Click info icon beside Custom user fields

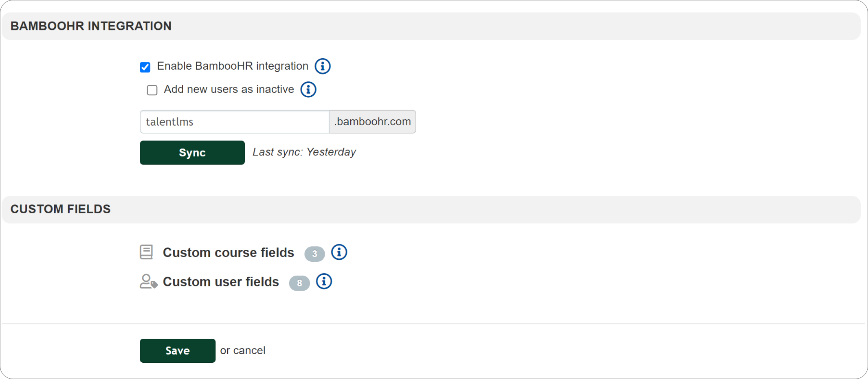coord(324,281)
